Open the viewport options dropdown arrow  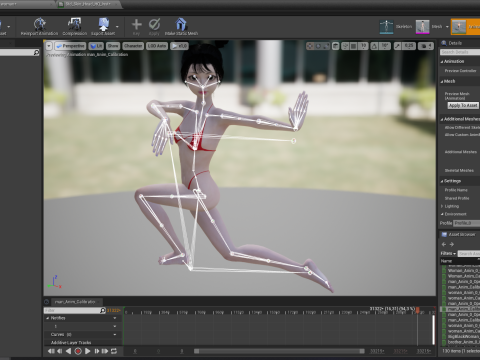point(49,46)
